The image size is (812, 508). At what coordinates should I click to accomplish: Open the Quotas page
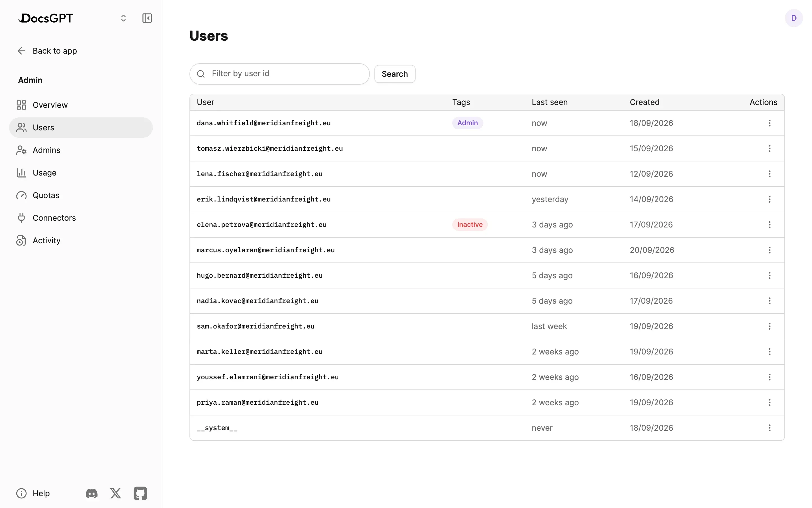(81, 195)
